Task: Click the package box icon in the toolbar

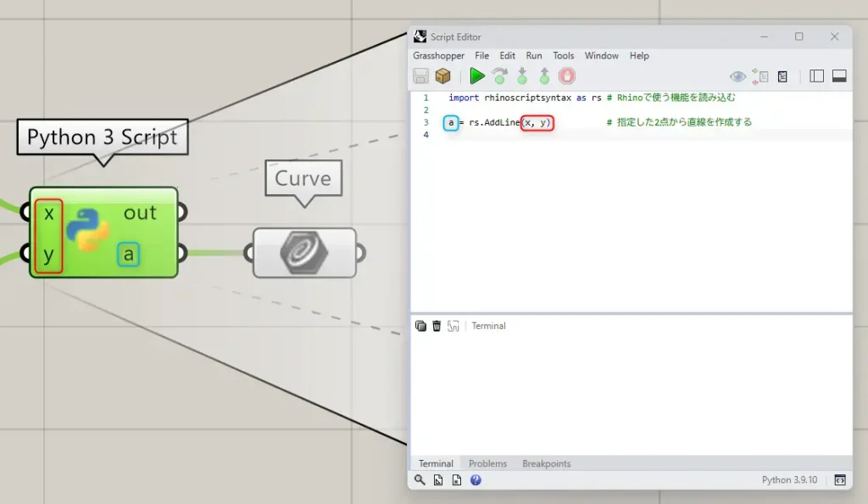Action: 442,76
